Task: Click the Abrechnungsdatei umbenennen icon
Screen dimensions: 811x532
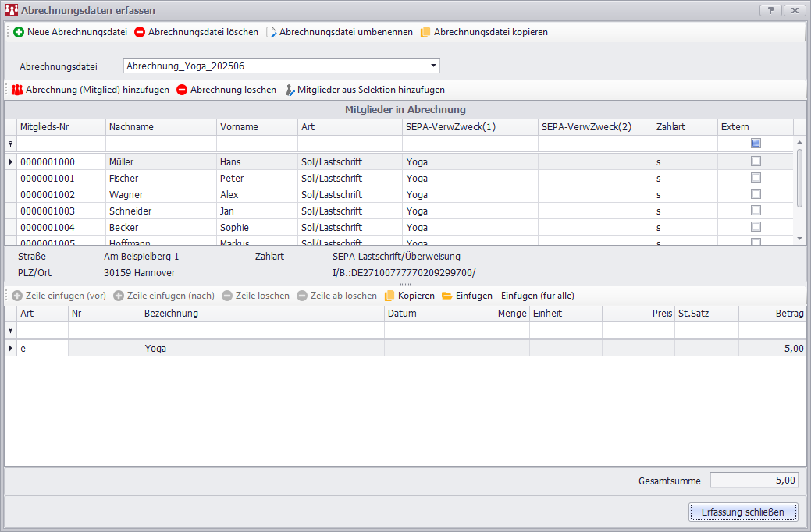Action: point(271,32)
